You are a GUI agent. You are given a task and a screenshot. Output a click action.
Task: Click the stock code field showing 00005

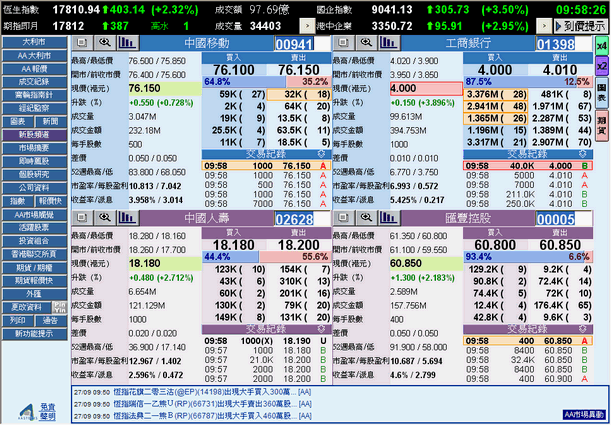pyautogui.click(x=564, y=219)
